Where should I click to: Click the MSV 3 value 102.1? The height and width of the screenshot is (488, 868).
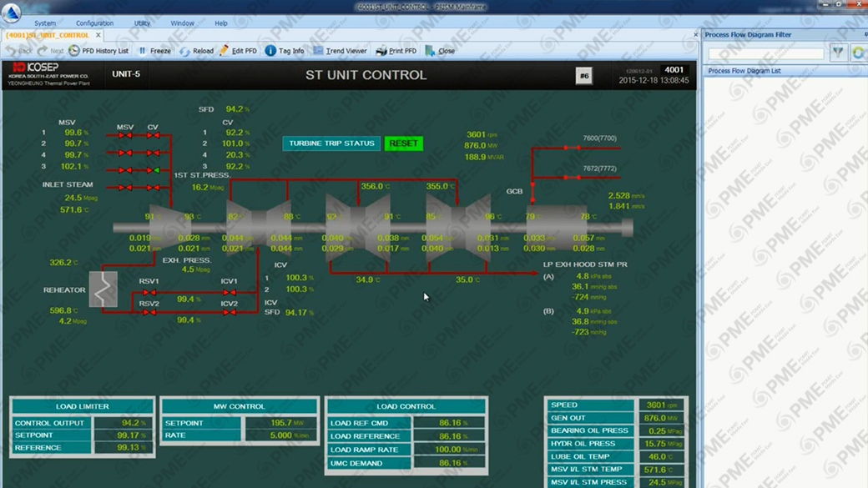[71, 167]
